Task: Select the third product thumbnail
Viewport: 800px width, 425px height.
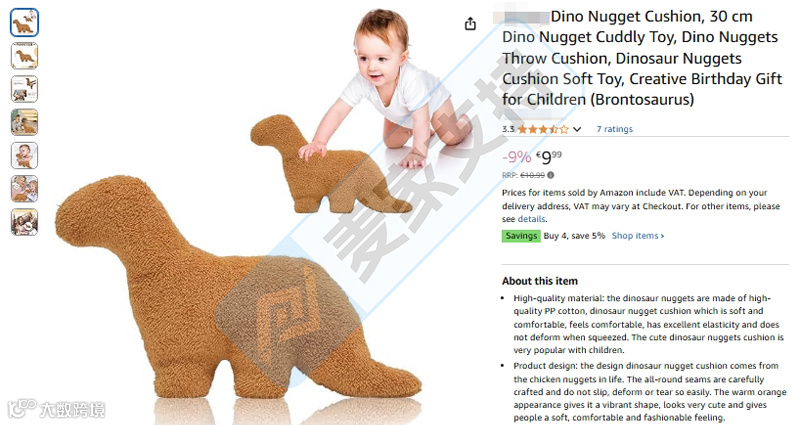Action: point(24,89)
